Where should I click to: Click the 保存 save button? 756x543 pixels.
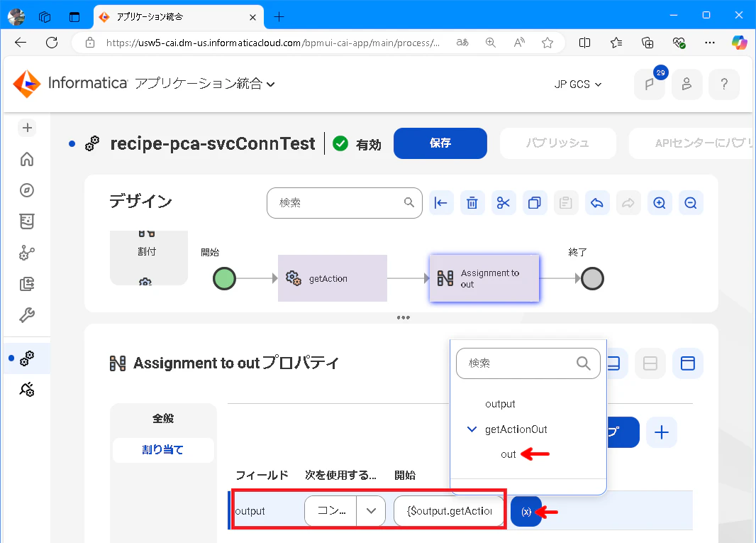[440, 143]
